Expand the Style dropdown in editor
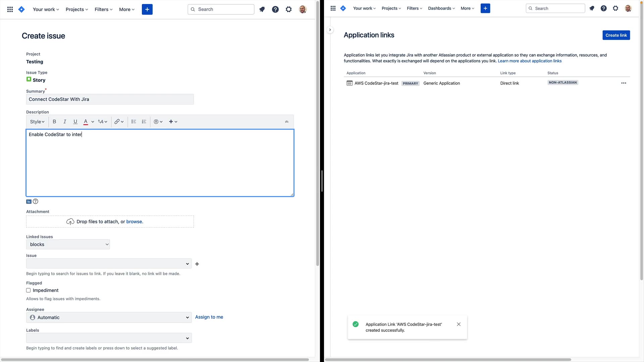Screen dimensions: 644x362 point(37,122)
